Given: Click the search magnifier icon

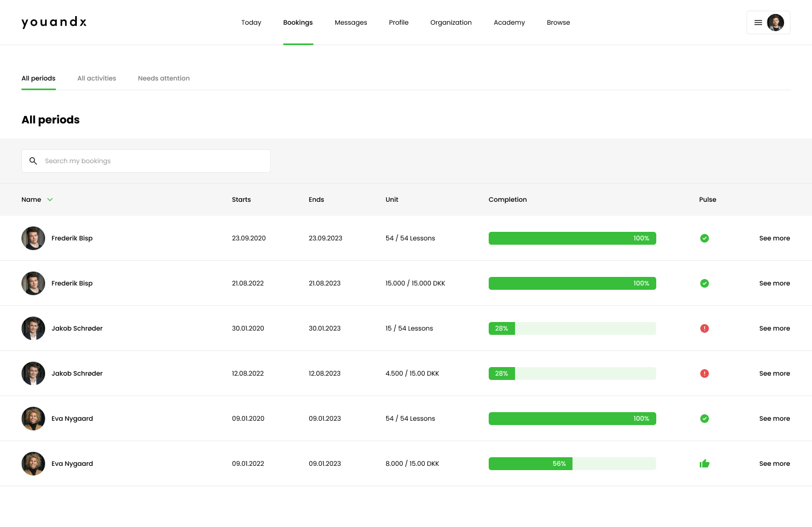Looking at the screenshot, I should click(x=33, y=161).
